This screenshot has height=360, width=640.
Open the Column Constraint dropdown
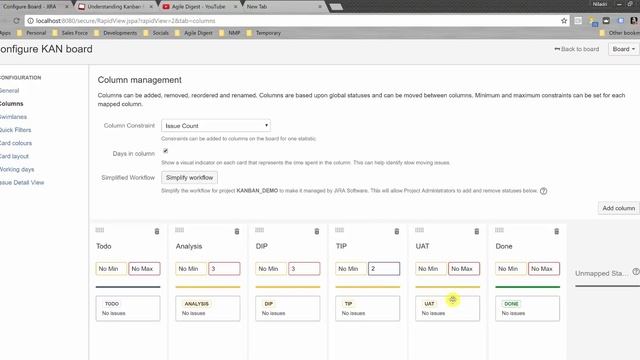tap(216, 126)
